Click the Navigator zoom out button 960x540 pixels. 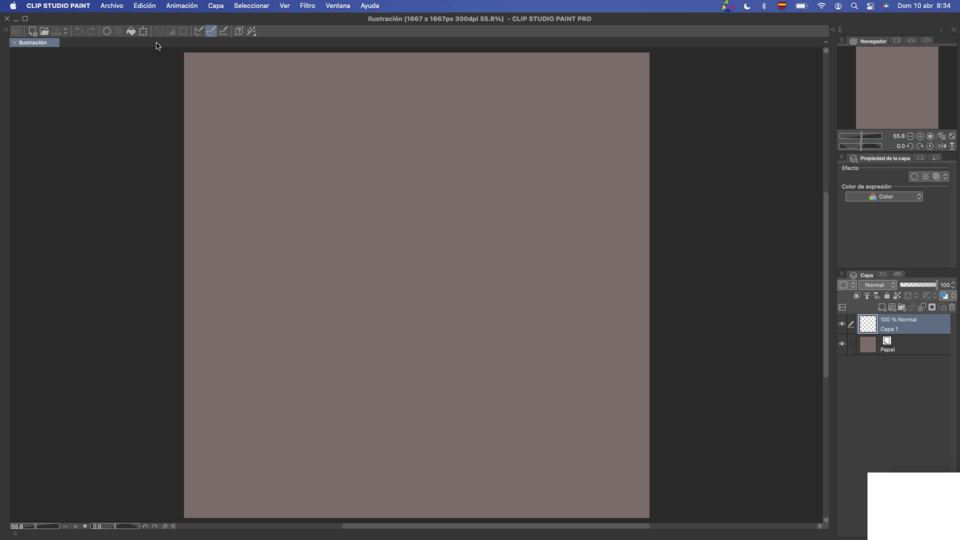point(910,136)
